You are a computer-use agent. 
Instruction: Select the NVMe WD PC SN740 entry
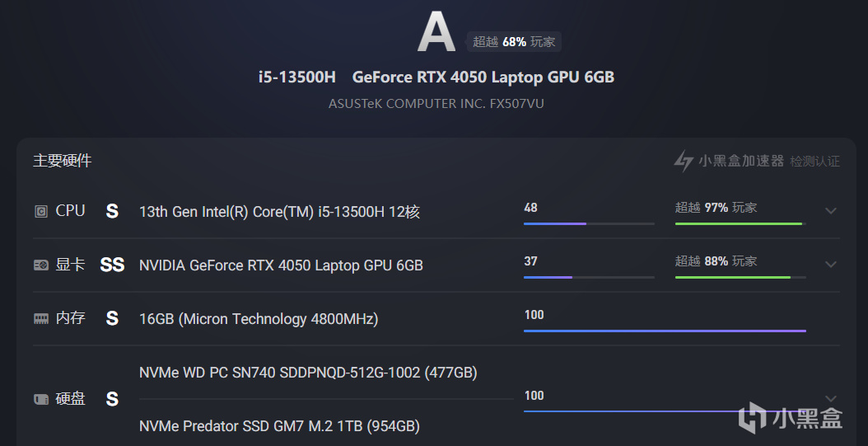click(x=308, y=373)
